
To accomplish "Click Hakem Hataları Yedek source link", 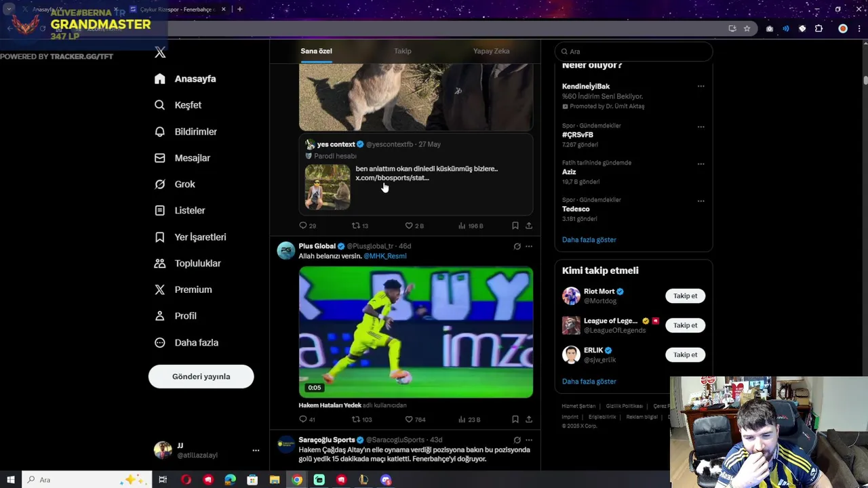I will (330, 405).
